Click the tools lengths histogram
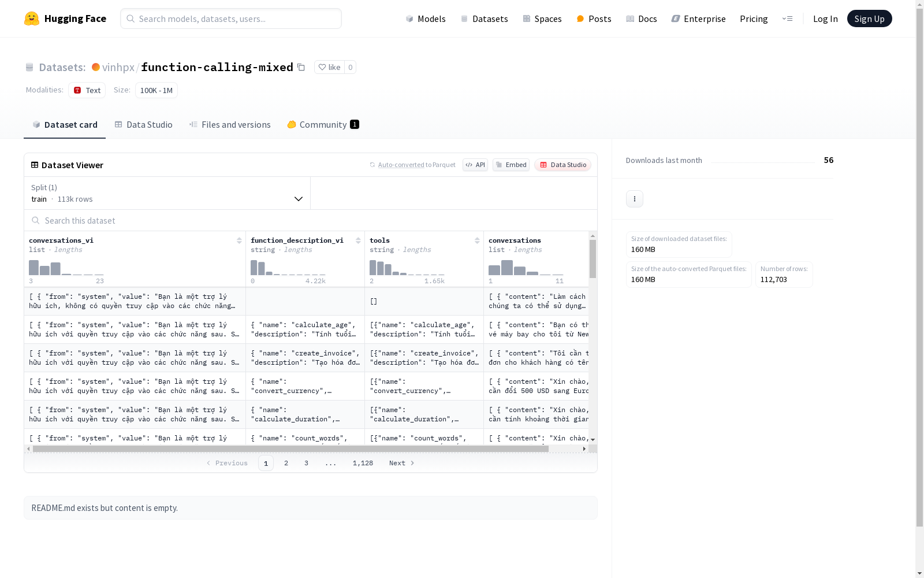The height and width of the screenshot is (578, 924). point(407,268)
